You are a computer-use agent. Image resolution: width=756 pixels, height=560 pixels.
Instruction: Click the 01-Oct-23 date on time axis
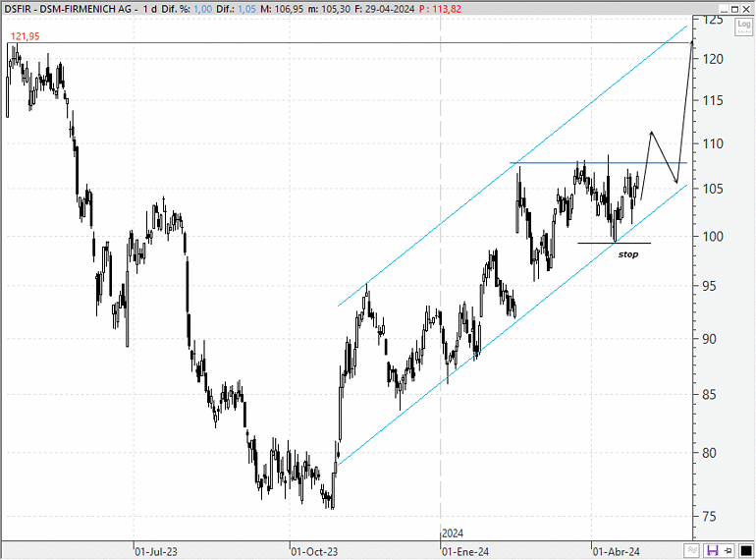click(x=314, y=551)
